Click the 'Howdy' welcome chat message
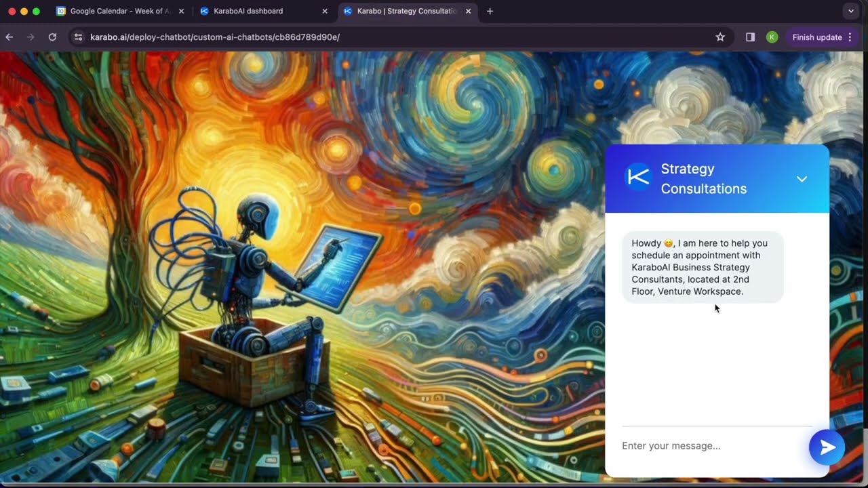The width and height of the screenshot is (868, 488). click(703, 267)
